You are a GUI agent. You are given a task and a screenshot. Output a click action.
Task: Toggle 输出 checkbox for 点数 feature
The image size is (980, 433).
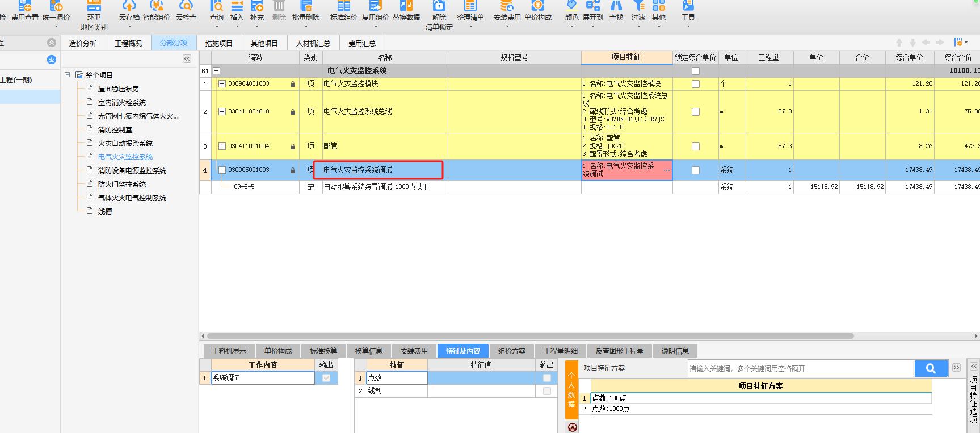click(x=547, y=378)
